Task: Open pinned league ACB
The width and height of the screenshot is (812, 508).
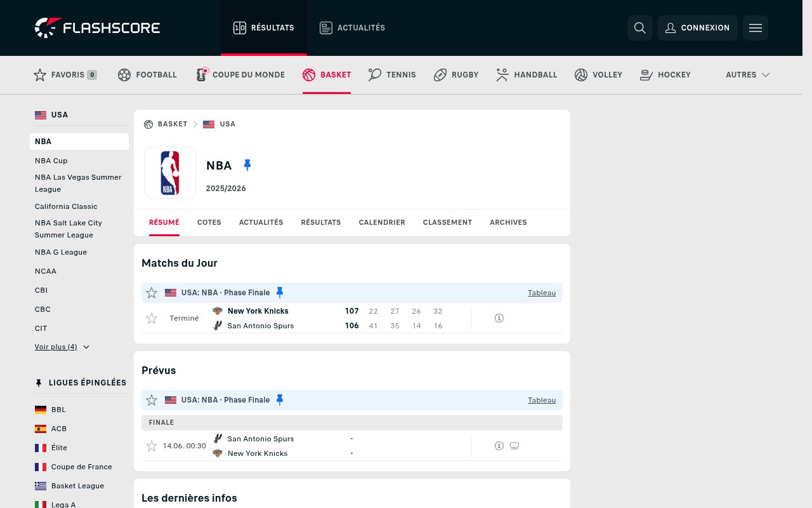Action: [x=51, y=429]
